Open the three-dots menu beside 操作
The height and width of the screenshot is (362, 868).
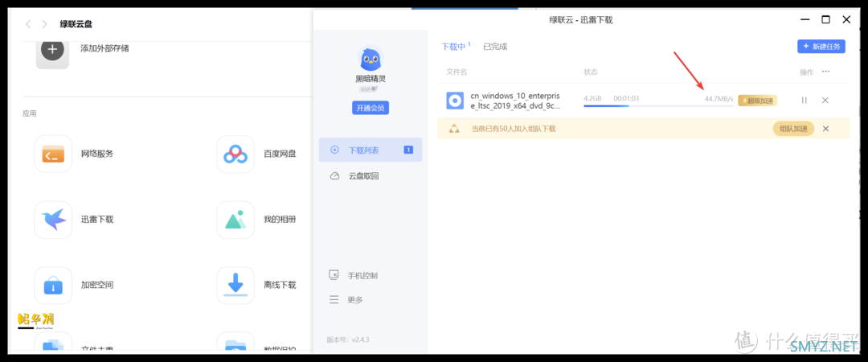pyautogui.click(x=826, y=72)
